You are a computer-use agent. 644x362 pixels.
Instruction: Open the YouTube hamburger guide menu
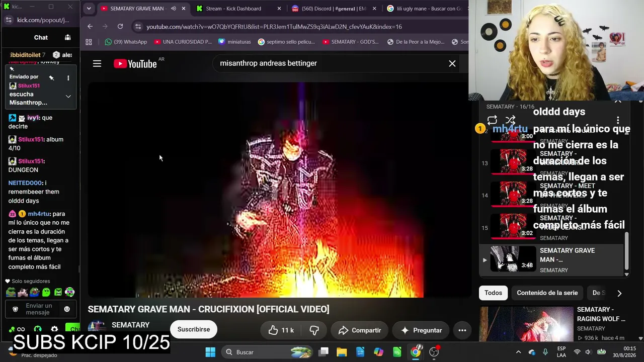coord(97,63)
